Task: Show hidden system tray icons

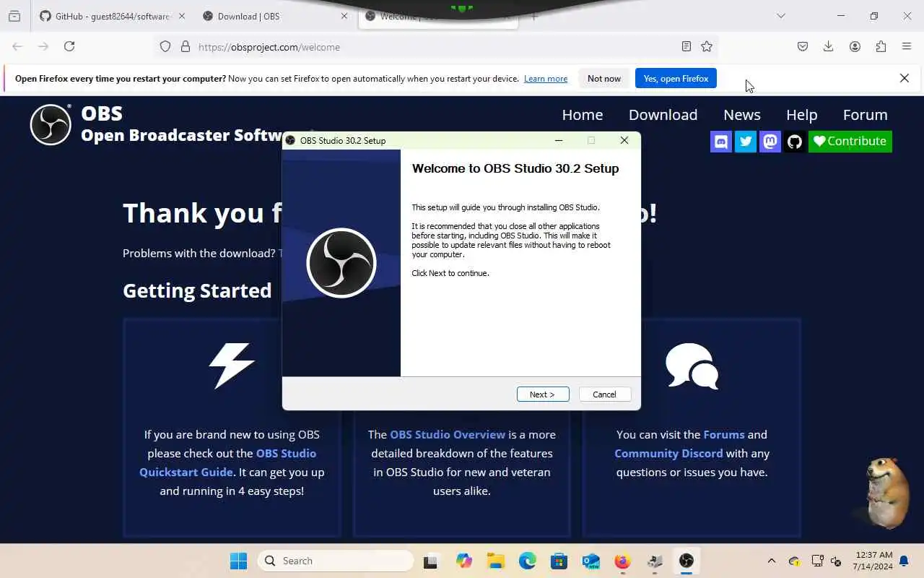Action: (x=771, y=561)
